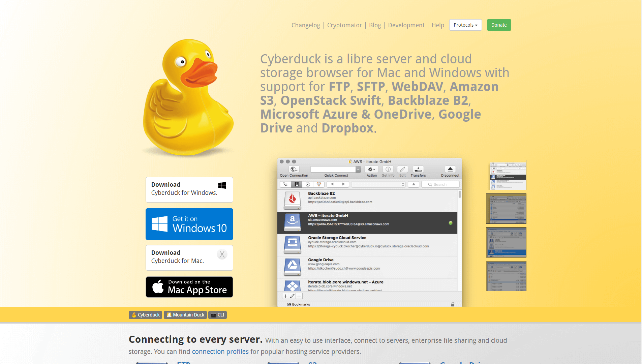Select the Google Drive bookmark
Image resolution: width=642 pixels, height=364 pixels.
(367, 267)
